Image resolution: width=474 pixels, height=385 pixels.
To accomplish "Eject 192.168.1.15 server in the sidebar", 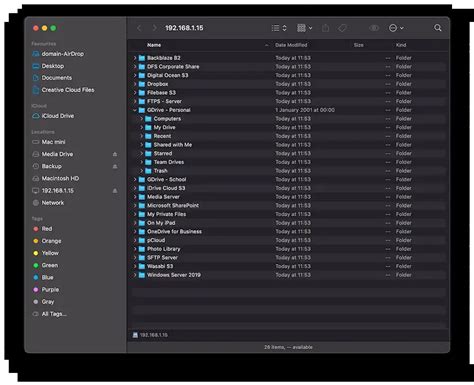I will pyautogui.click(x=115, y=190).
